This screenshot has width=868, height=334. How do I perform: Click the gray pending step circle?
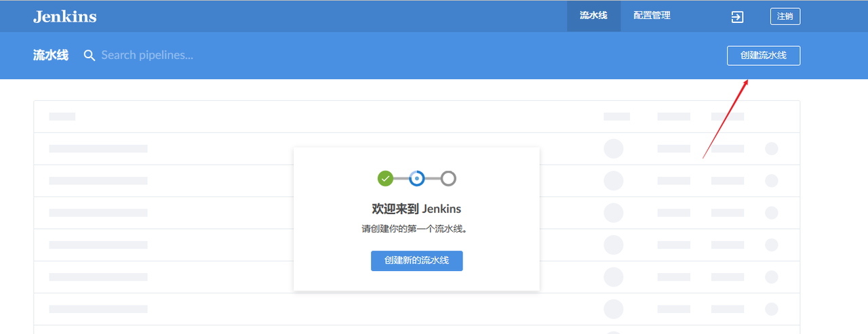tap(448, 179)
